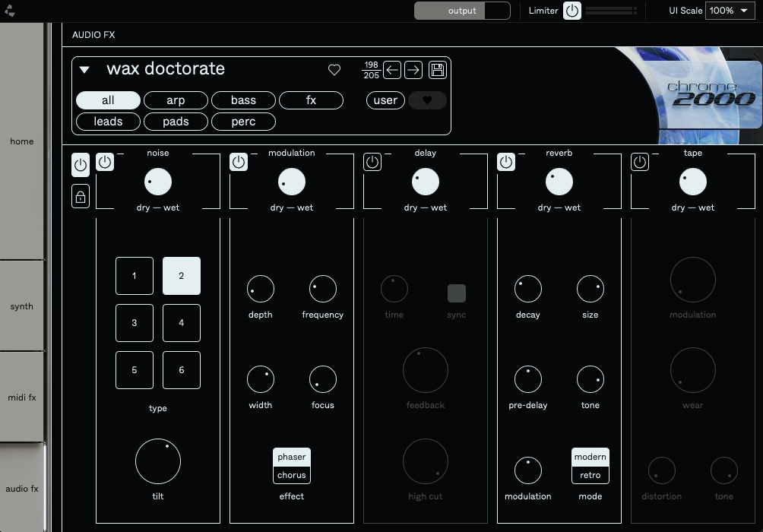
Task: Toggle the tape module power
Action: pos(640,162)
